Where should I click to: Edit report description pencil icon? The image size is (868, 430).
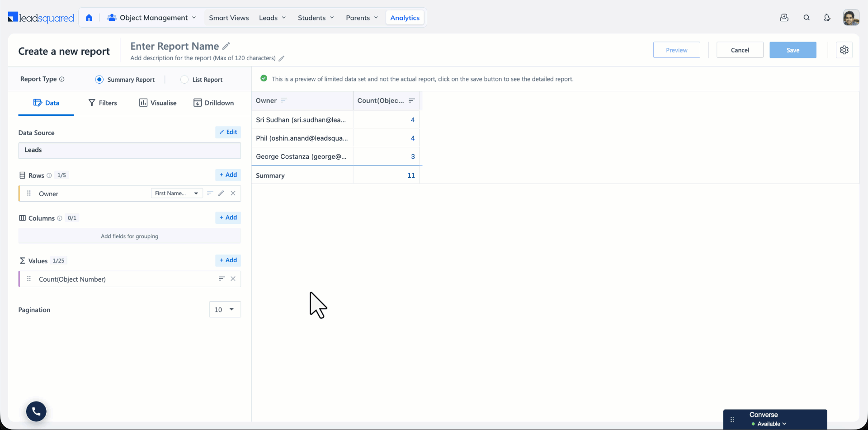(281, 58)
